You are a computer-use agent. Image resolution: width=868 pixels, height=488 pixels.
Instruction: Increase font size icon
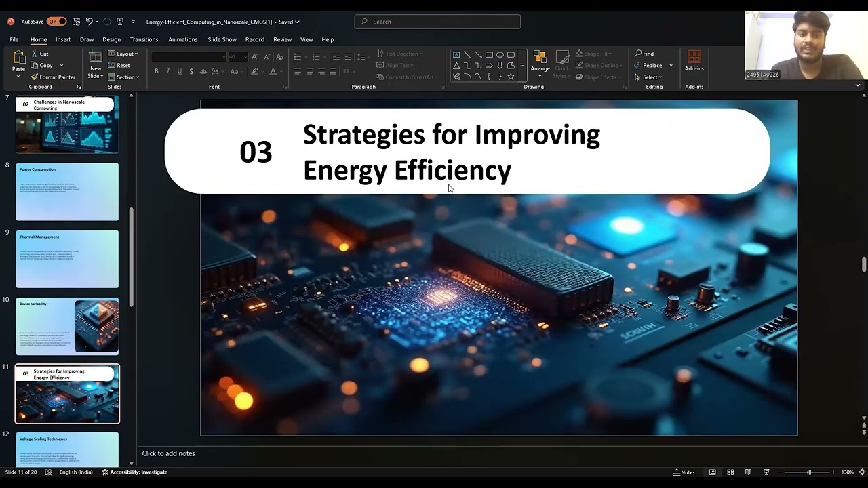coord(255,57)
